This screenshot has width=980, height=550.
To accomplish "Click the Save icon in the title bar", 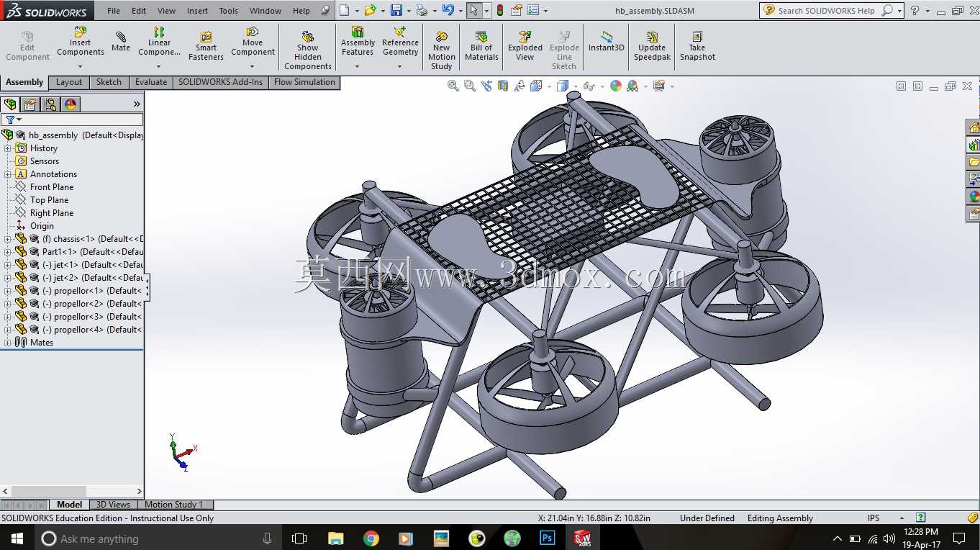I will (x=396, y=10).
